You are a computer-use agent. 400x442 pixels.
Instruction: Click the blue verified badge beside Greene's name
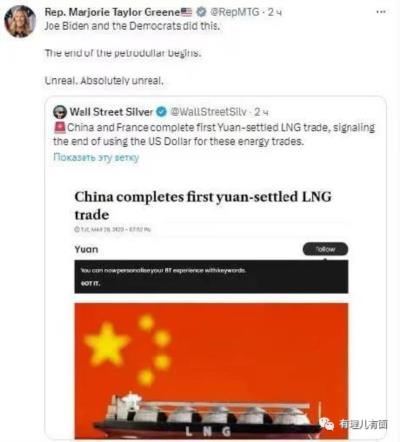(201, 12)
